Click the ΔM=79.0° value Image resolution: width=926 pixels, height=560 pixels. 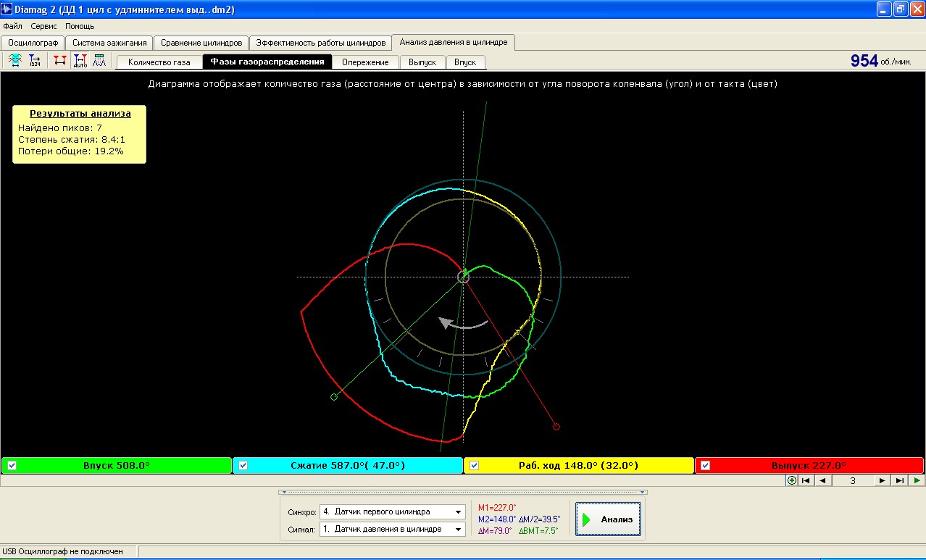point(495,531)
